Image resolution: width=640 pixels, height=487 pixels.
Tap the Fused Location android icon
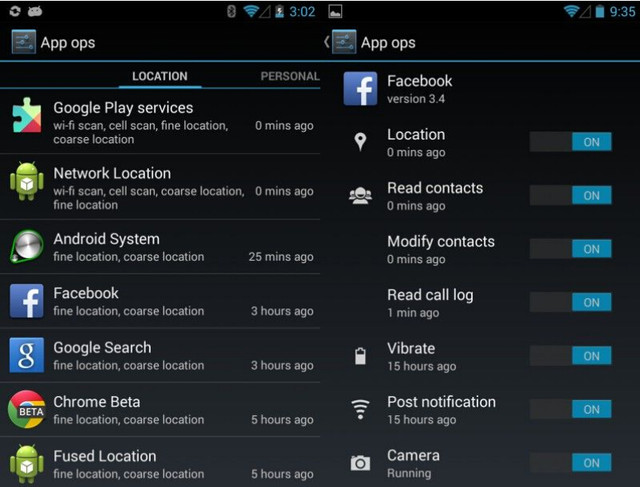coord(27,464)
